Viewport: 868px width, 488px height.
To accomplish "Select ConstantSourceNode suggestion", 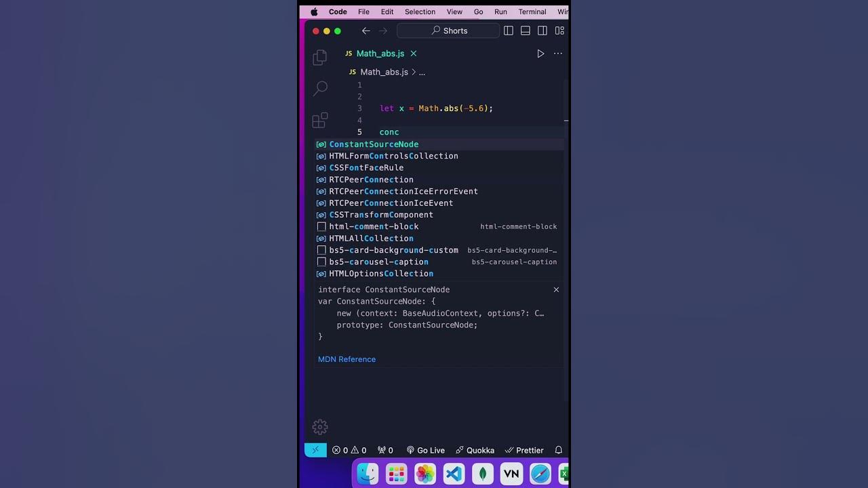I will 439,144.
